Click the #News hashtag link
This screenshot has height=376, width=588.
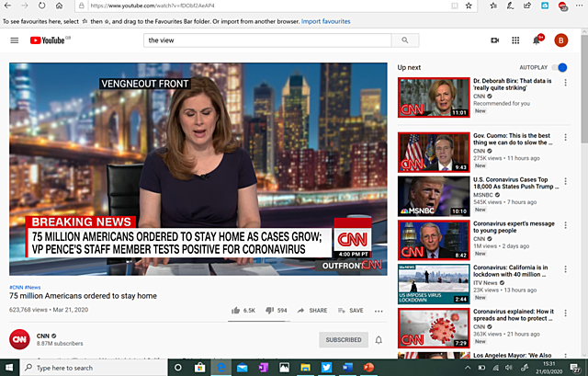(33, 287)
